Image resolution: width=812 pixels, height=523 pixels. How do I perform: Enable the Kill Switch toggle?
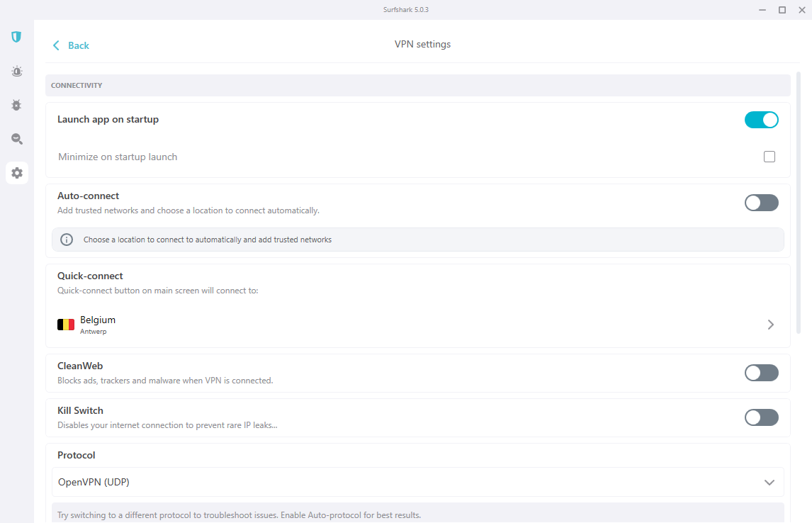tap(761, 417)
